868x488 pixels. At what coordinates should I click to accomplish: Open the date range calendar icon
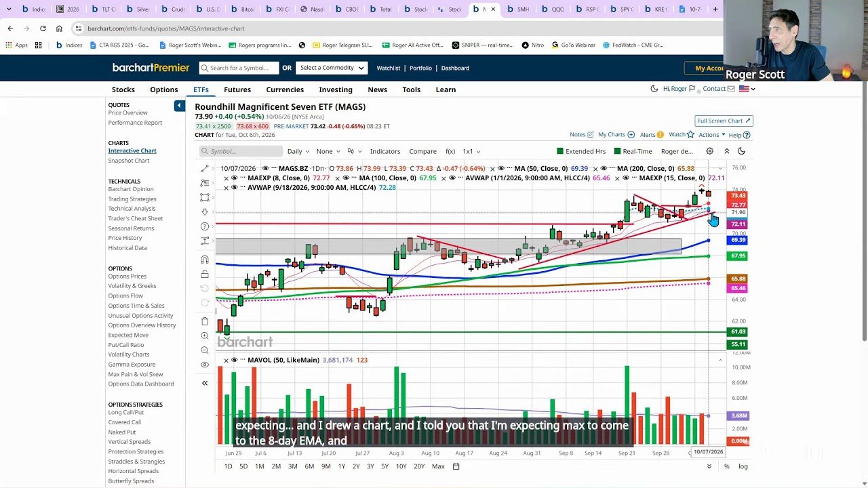[456, 466]
